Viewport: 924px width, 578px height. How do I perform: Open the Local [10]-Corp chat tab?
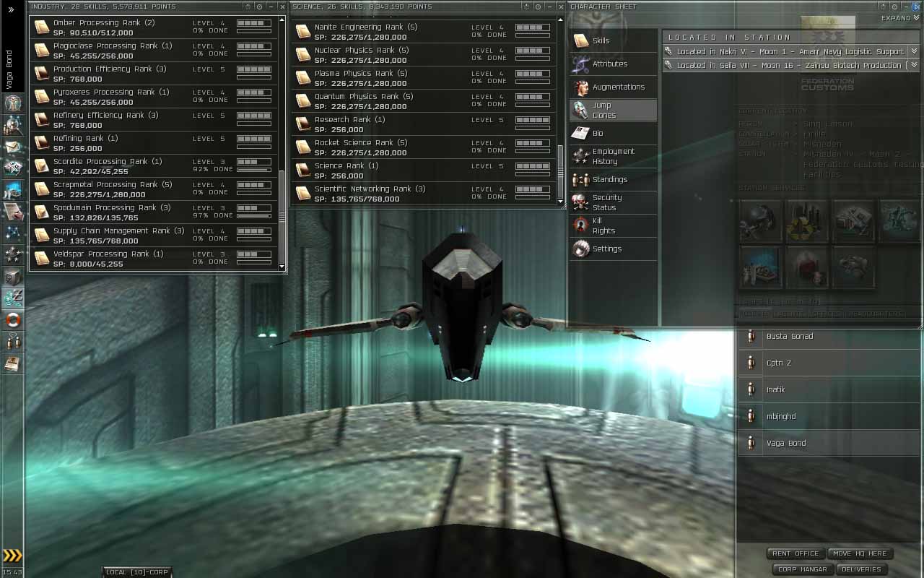point(136,572)
